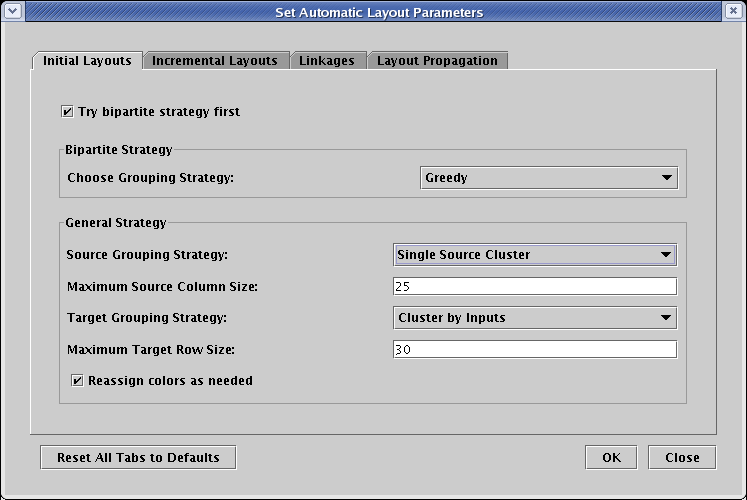Click the 'Set Automatic Layout Parameters' title bar

click(x=378, y=12)
